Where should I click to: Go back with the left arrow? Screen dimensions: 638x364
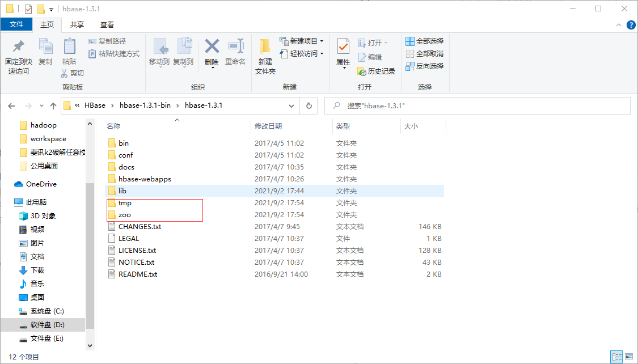(x=11, y=106)
